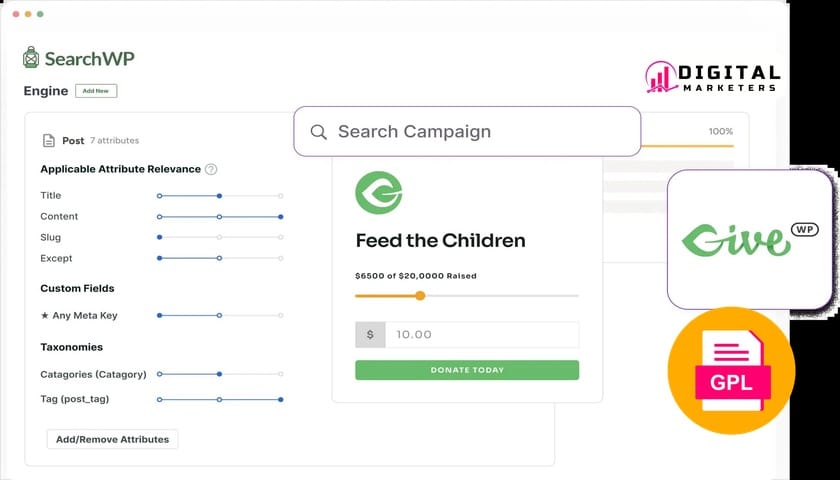Click the magnifier icon in Search Campaign
This screenshot has height=480, width=840.
coord(319,132)
